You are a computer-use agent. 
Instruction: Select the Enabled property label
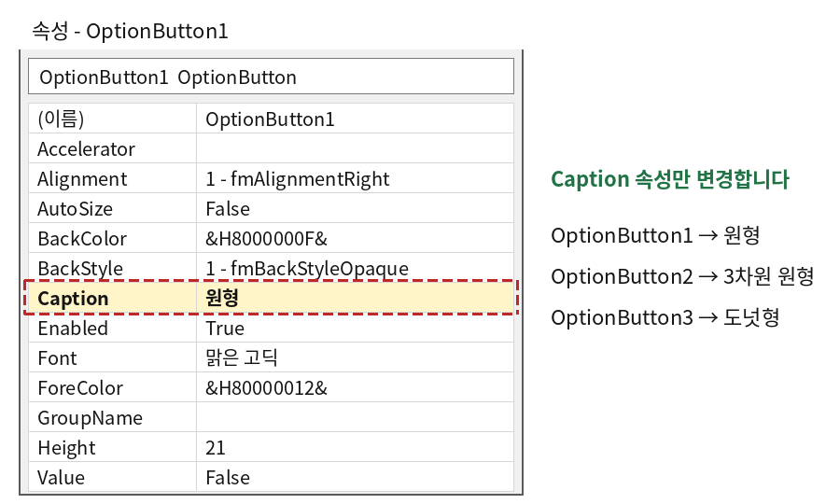113,328
